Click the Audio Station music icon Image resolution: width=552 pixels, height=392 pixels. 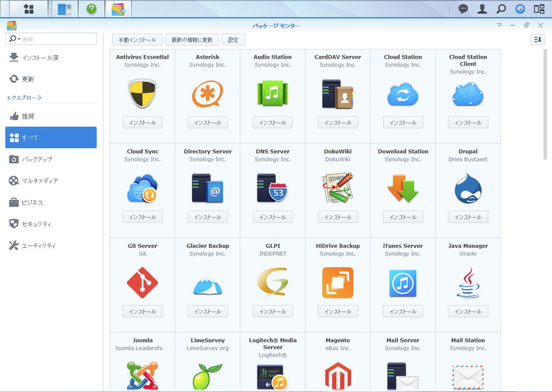273,93
